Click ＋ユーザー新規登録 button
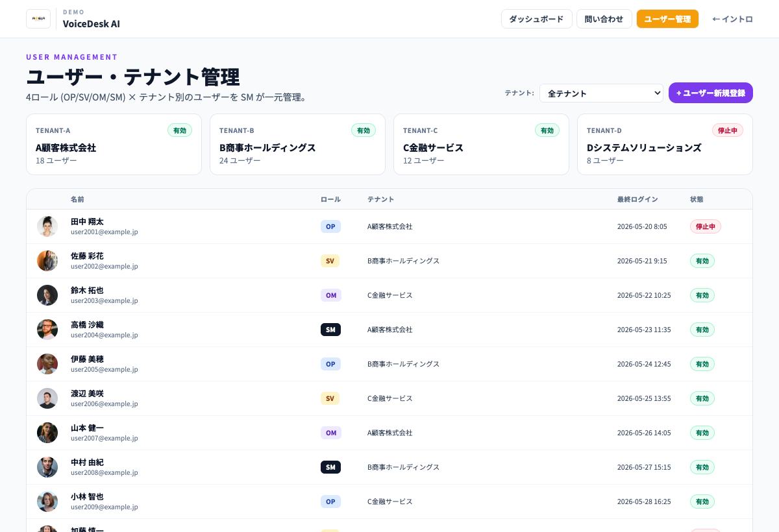The image size is (779, 532). point(711,93)
